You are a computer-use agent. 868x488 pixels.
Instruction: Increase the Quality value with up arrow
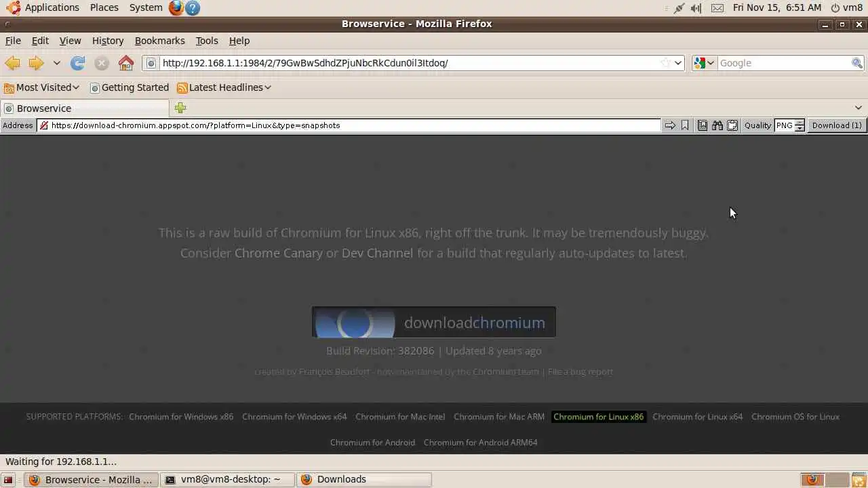tap(800, 123)
